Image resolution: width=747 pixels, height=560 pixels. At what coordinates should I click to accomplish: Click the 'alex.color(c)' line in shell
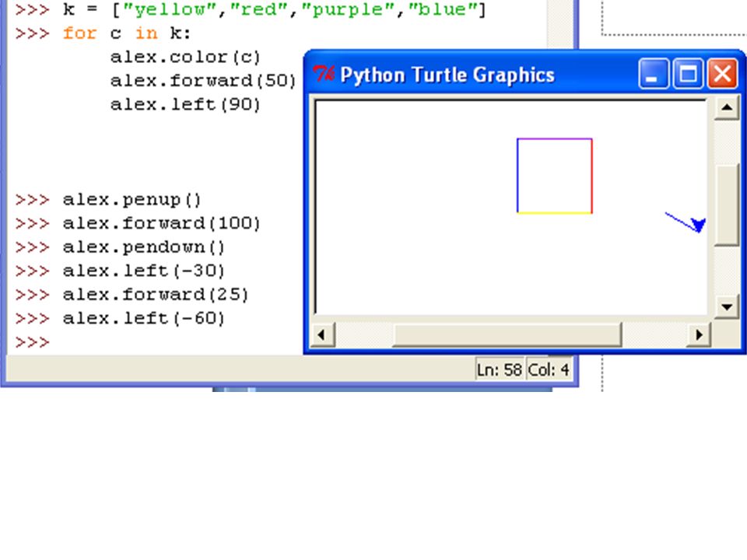click(x=185, y=57)
